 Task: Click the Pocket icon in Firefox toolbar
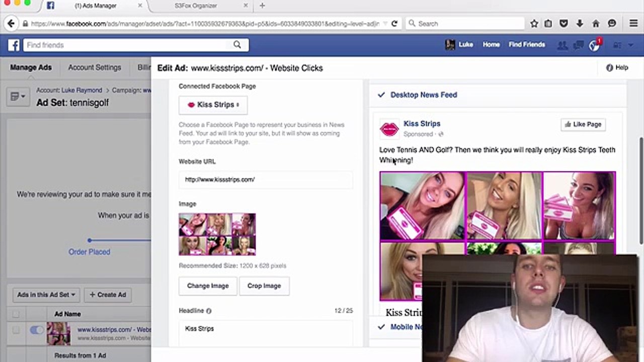pyautogui.click(x=564, y=24)
